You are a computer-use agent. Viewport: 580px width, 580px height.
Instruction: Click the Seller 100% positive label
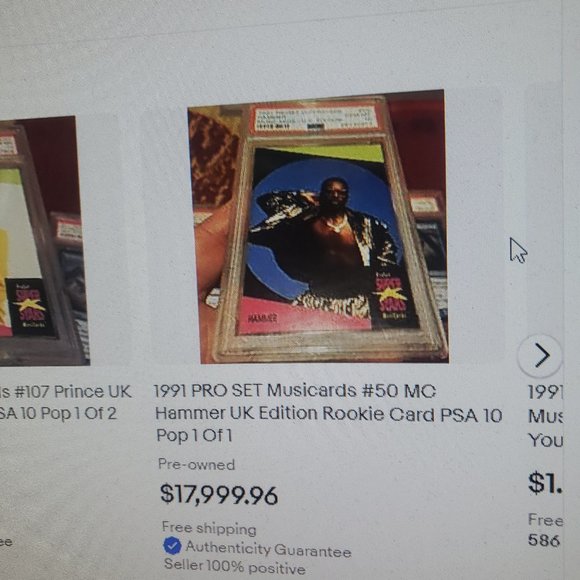(x=235, y=566)
